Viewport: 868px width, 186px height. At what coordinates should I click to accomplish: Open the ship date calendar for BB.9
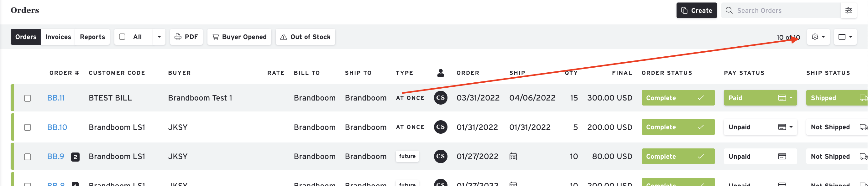coord(513,157)
